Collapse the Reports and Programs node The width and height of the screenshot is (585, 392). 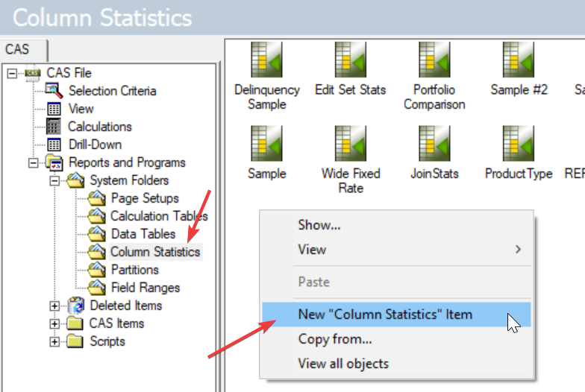33,162
